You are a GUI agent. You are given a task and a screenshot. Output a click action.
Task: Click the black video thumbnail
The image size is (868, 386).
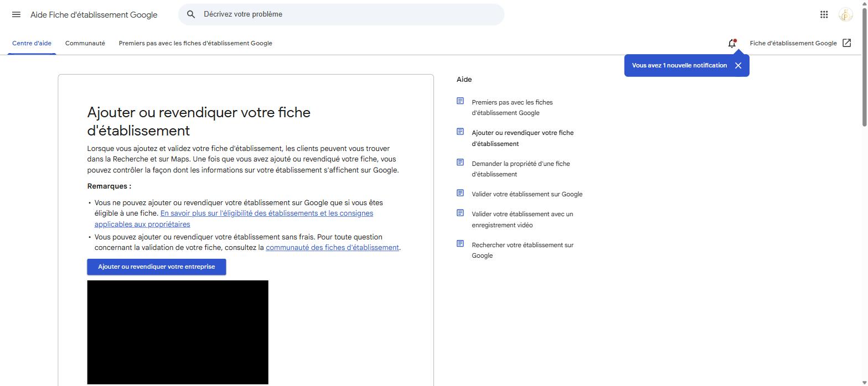(178, 332)
